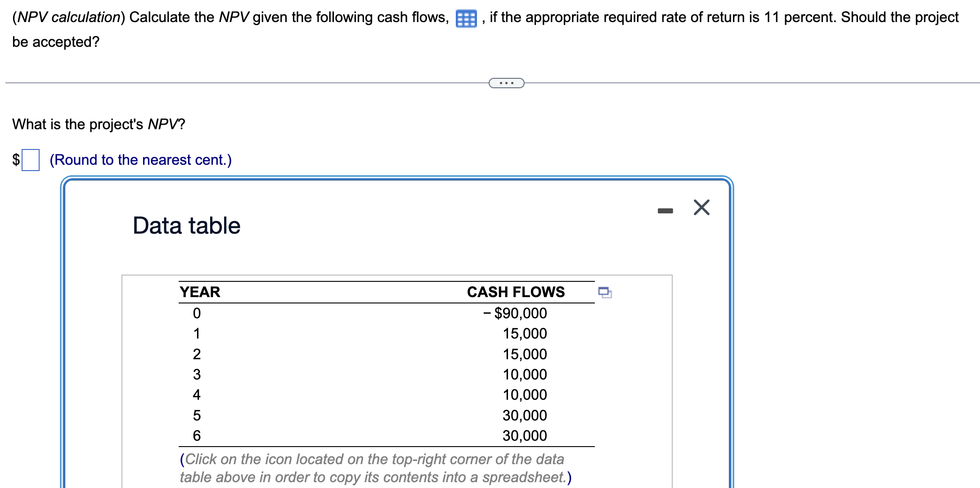The height and width of the screenshot is (488, 980).
Task: Click the copy-instructions note below the table
Action: [375, 468]
